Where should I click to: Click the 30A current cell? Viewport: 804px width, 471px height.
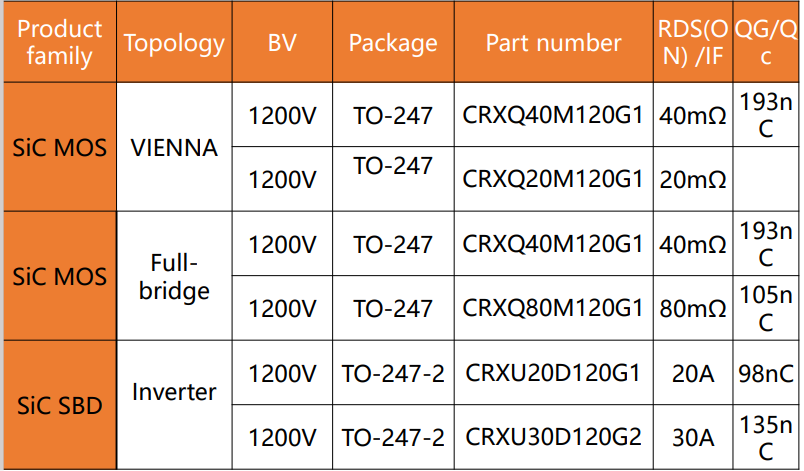(x=693, y=437)
